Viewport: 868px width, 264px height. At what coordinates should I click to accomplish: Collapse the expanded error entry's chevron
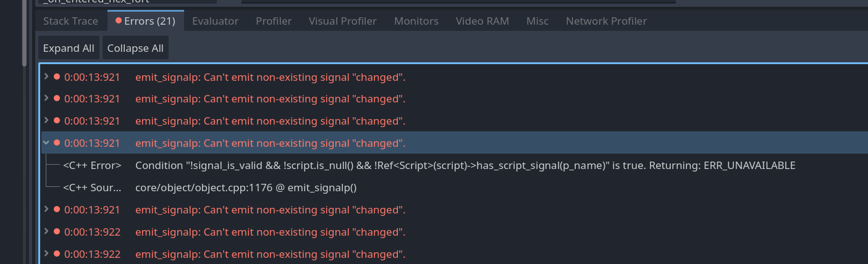(46, 142)
